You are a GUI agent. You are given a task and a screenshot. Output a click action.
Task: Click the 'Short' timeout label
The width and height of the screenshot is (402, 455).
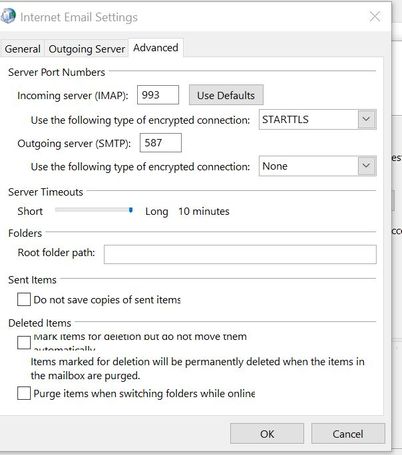pyautogui.click(x=30, y=211)
